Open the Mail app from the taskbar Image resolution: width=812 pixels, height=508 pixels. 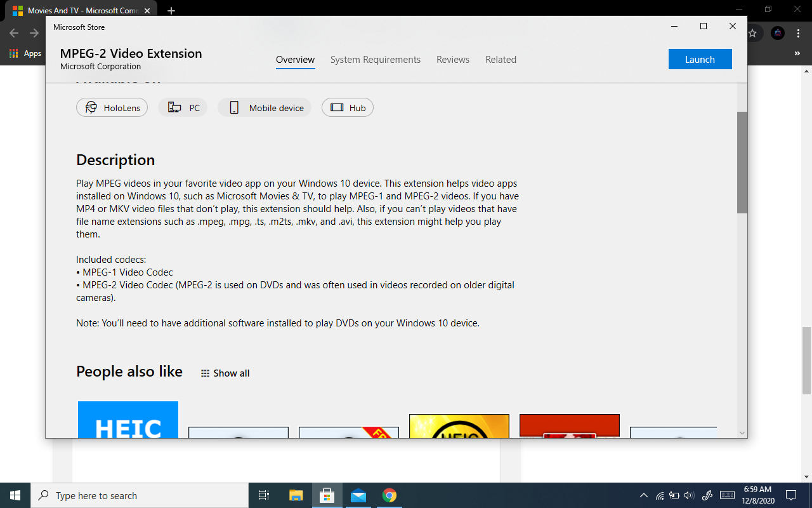(358, 495)
